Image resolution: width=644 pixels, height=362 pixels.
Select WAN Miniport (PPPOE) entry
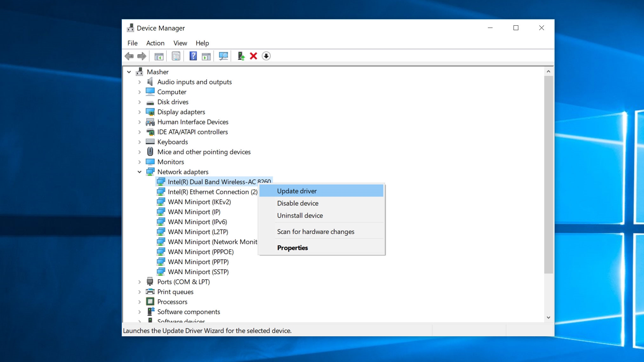pos(201,252)
